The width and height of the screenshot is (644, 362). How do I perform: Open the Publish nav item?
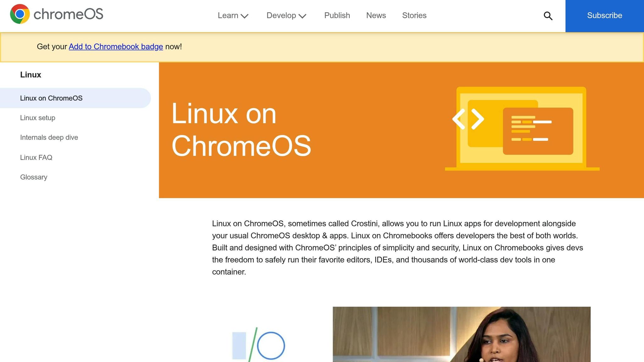pyautogui.click(x=337, y=15)
